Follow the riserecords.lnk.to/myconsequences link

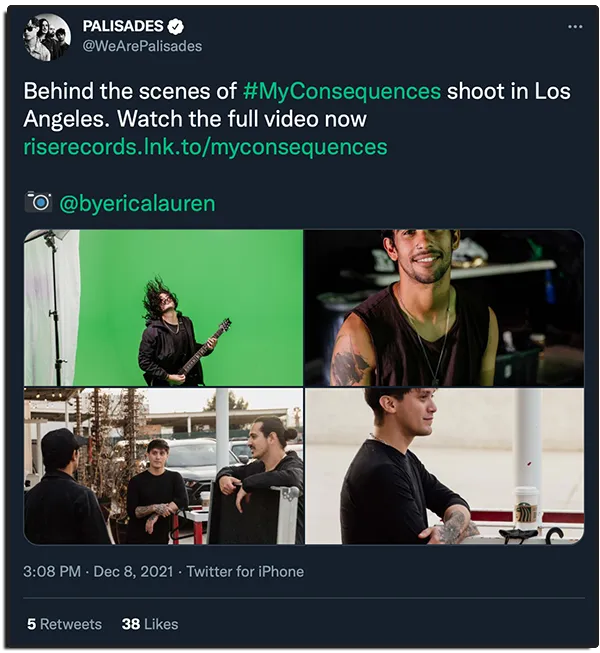pos(205,147)
